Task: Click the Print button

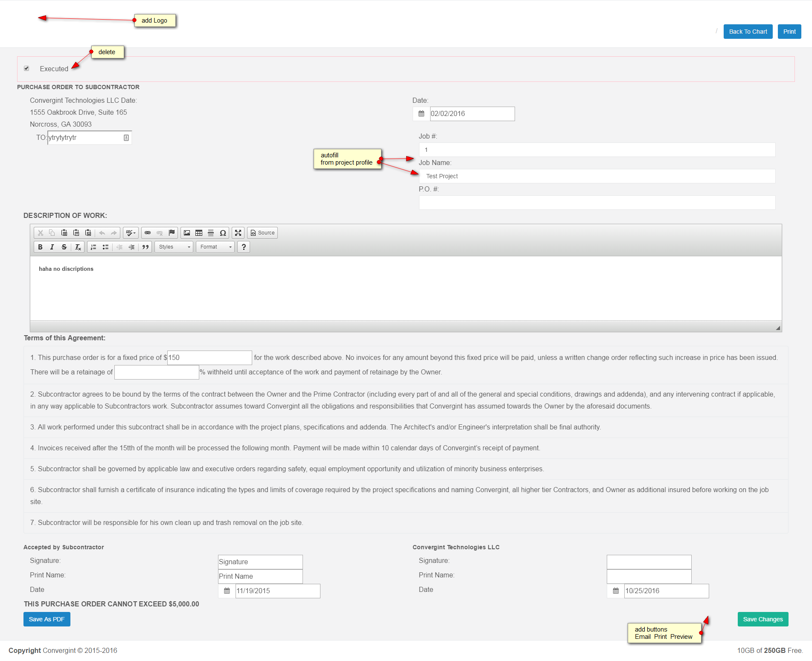Action: [789, 32]
